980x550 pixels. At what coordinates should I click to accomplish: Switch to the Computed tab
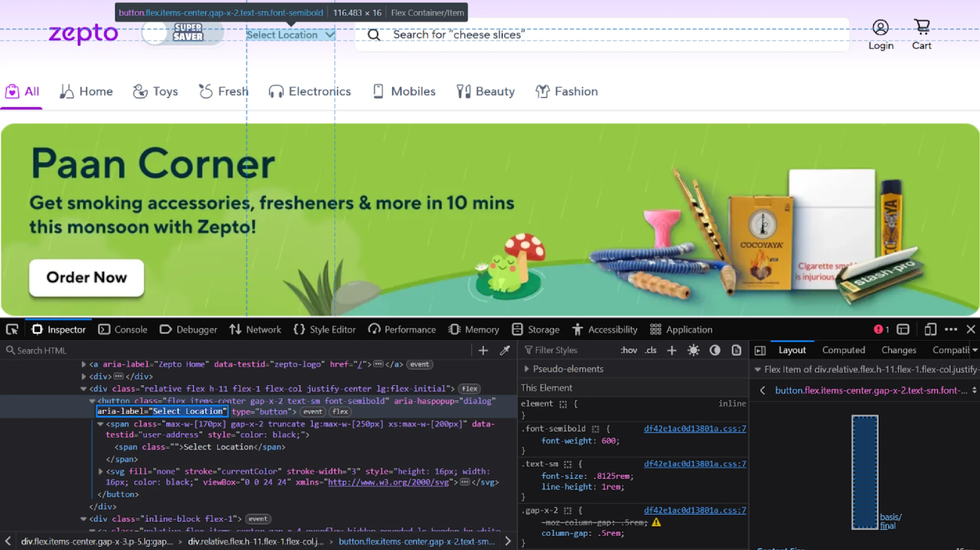tap(843, 350)
